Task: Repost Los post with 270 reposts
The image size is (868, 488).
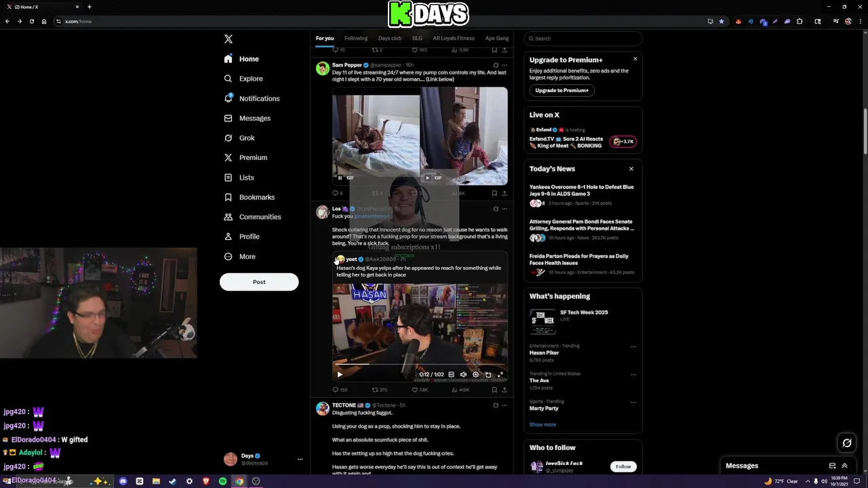Action: point(380,390)
